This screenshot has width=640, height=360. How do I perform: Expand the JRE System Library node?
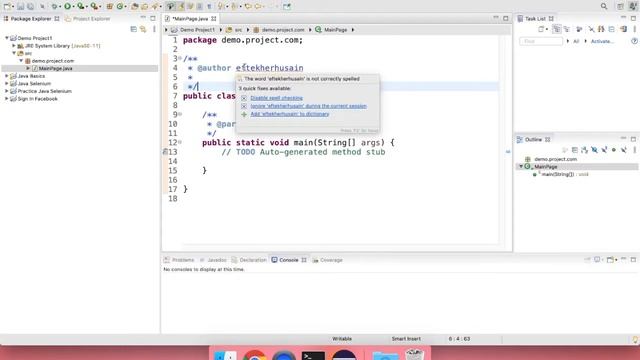(14, 46)
